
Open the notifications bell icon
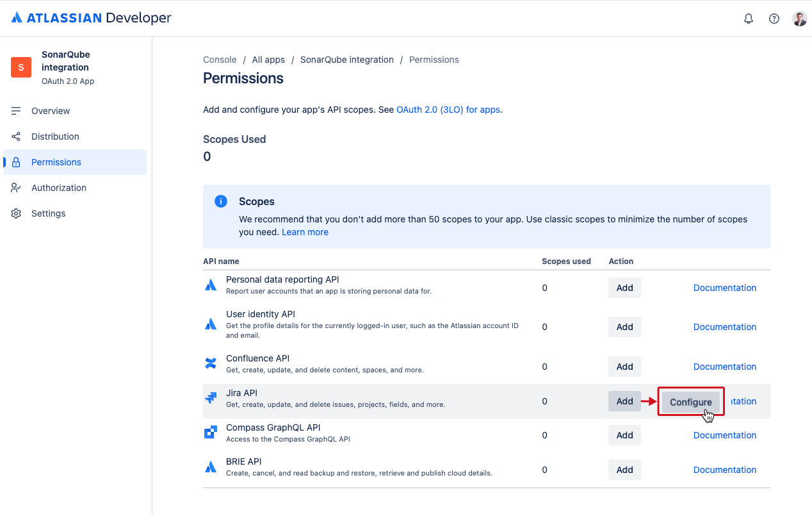pos(748,18)
